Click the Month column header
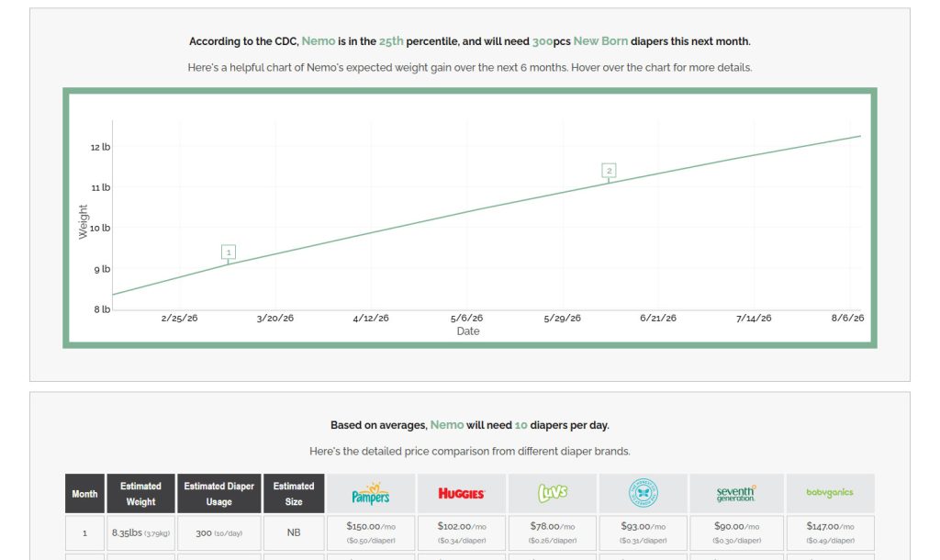 [x=84, y=494]
